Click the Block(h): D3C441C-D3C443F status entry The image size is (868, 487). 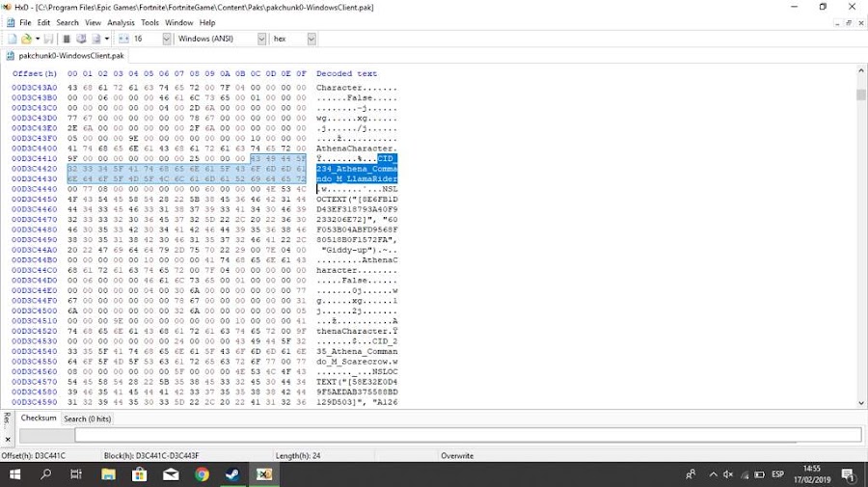click(151, 455)
